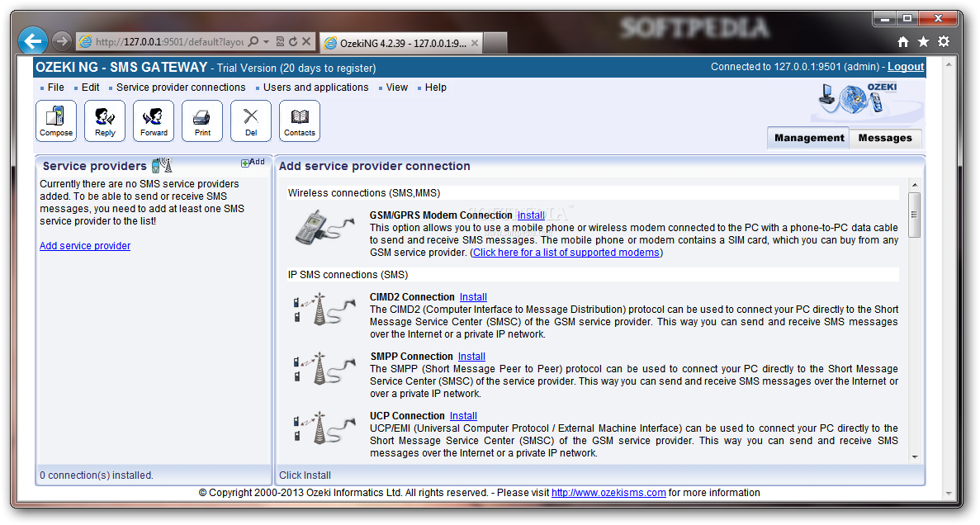Open address bar dropdown arrow
Viewport: 980px width, 525px height.
(266, 42)
